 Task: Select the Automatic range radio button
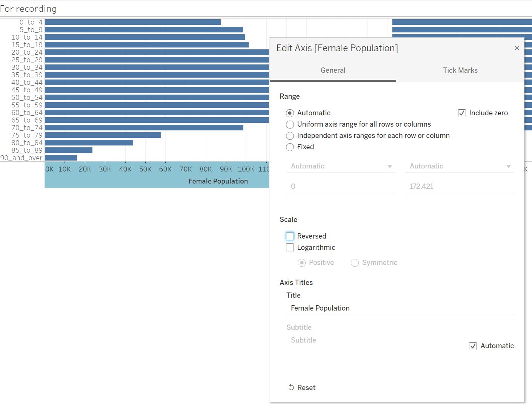pos(290,113)
